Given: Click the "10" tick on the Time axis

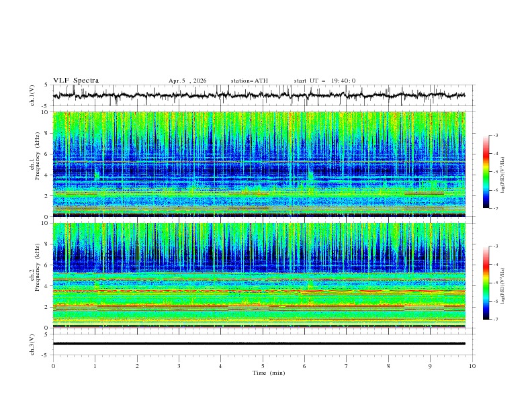Looking at the screenshot, I should coord(472,366).
